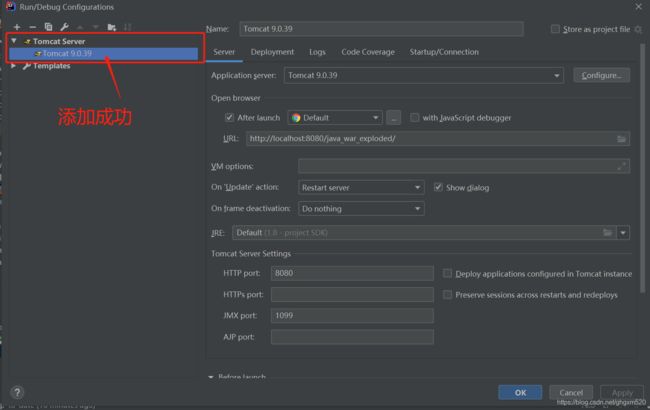Toggle Show dialog checkbox

click(x=438, y=187)
